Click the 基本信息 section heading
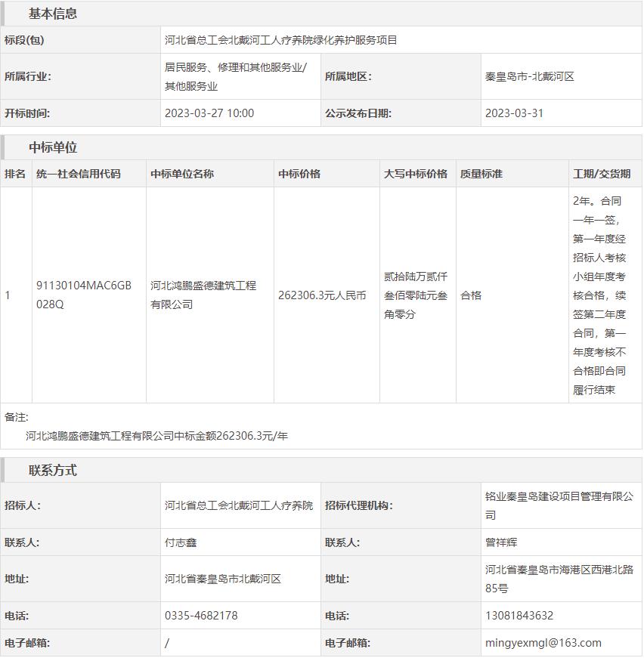 tap(52, 14)
